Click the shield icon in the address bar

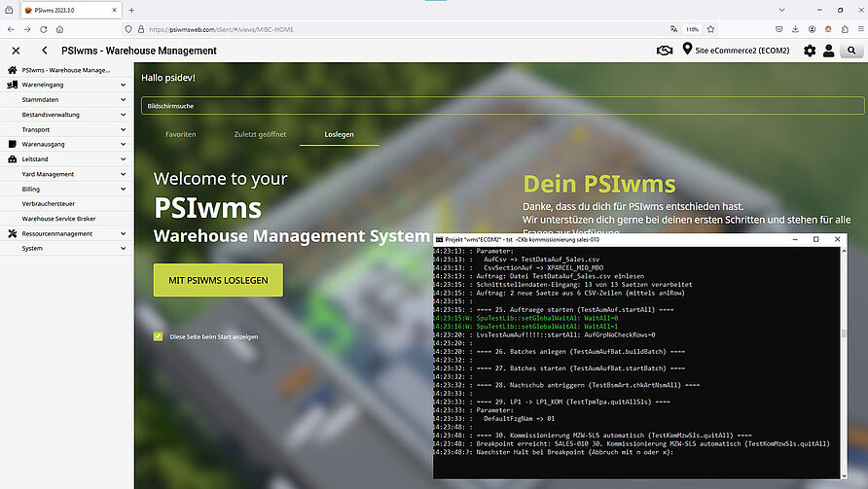tap(128, 29)
